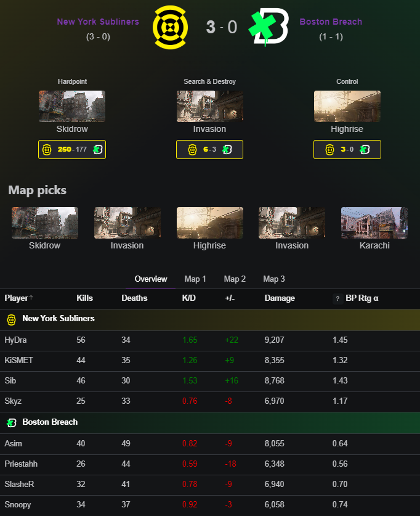This screenshot has height=516, width=420.
Task: Click the Subliners icon in stats table header row
Action: coord(12,319)
